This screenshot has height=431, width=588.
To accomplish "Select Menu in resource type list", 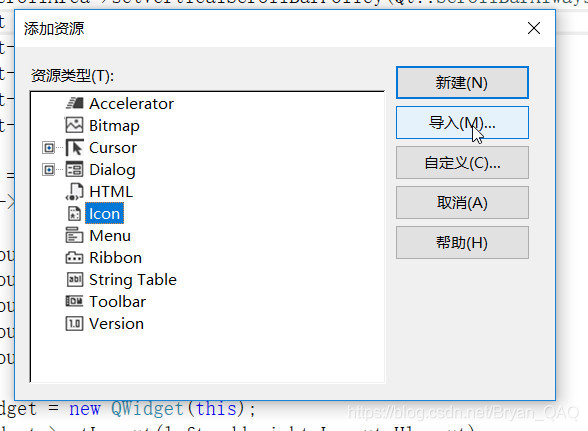I will (110, 236).
